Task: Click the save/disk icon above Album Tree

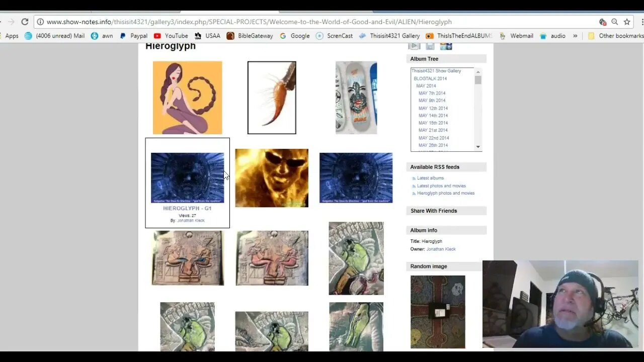Action: (430, 46)
